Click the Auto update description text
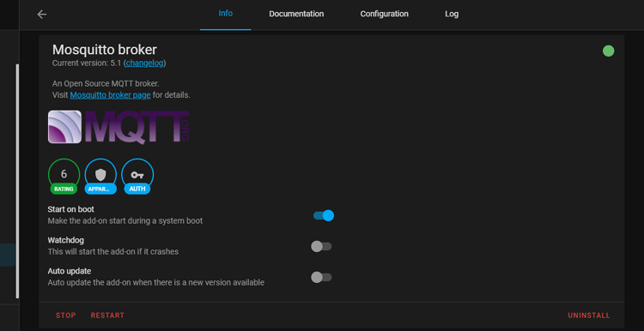The image size is (644, 331). [156, 283]
